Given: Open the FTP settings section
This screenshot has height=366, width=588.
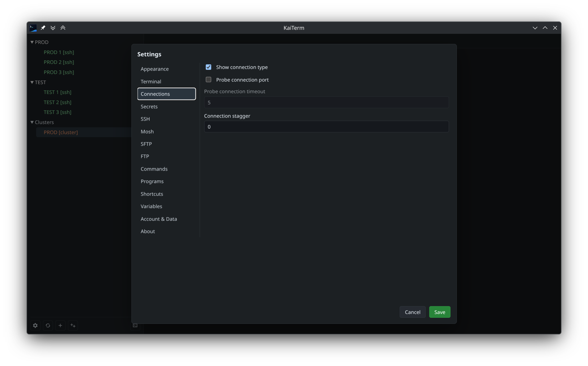Looking at the screenshot, I should click(167, 156).
